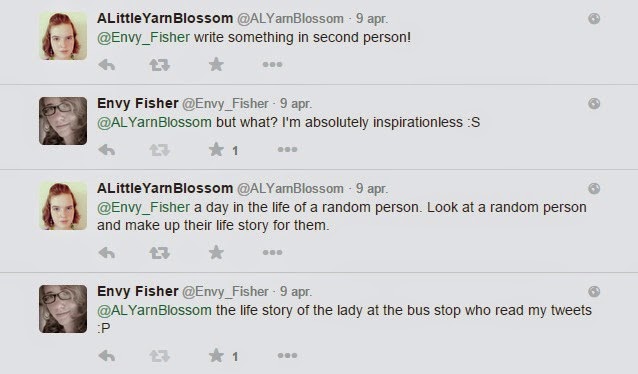
Task: Retweet the "absolutely inspirationless" tweet
Action: pyautogui.click(x=160, y=150)
